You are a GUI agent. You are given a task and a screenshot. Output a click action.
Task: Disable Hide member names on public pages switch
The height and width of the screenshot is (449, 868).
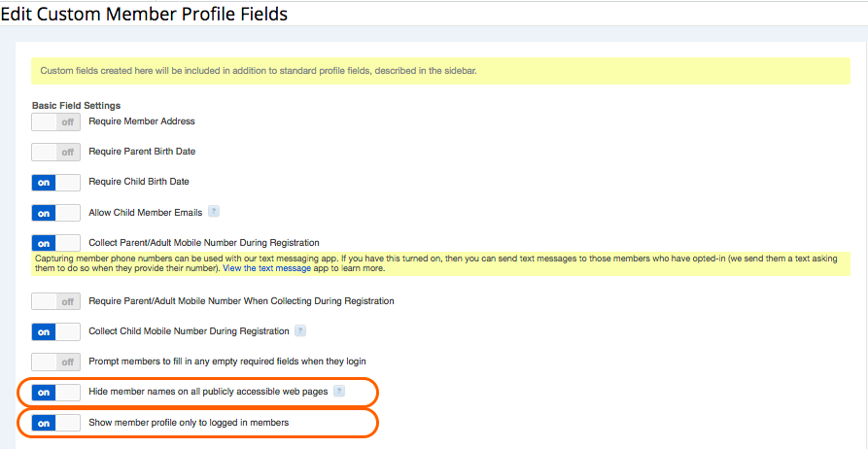tap(56, 393)
